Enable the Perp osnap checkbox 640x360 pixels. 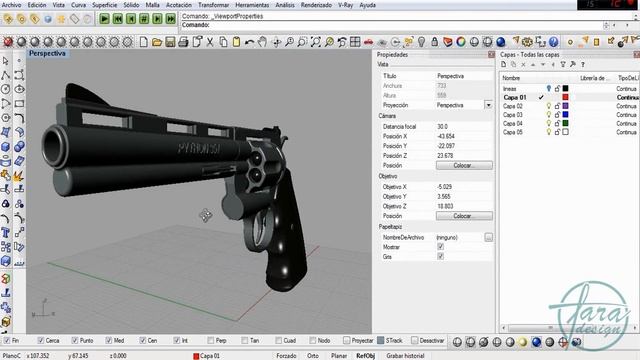pyautogui.click(x=211, y=340)
